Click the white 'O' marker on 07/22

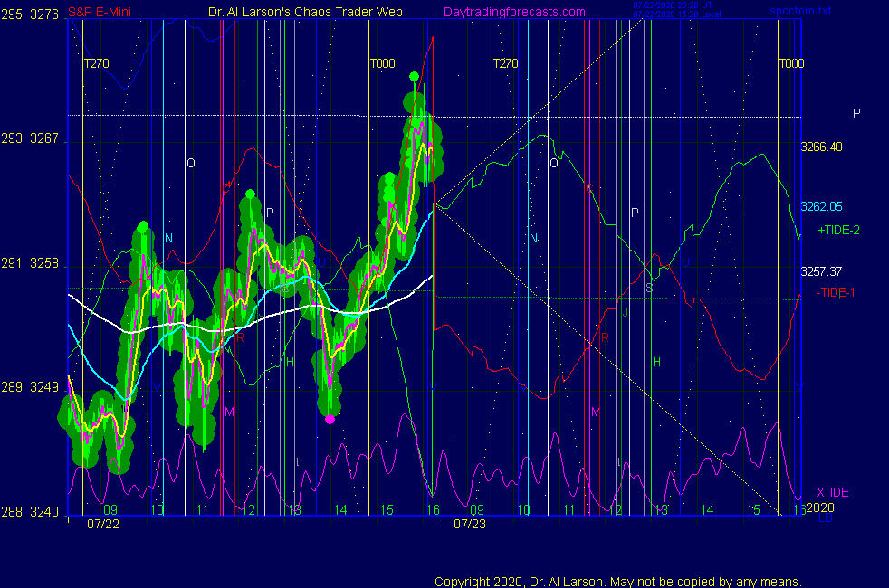pos(191,163)
